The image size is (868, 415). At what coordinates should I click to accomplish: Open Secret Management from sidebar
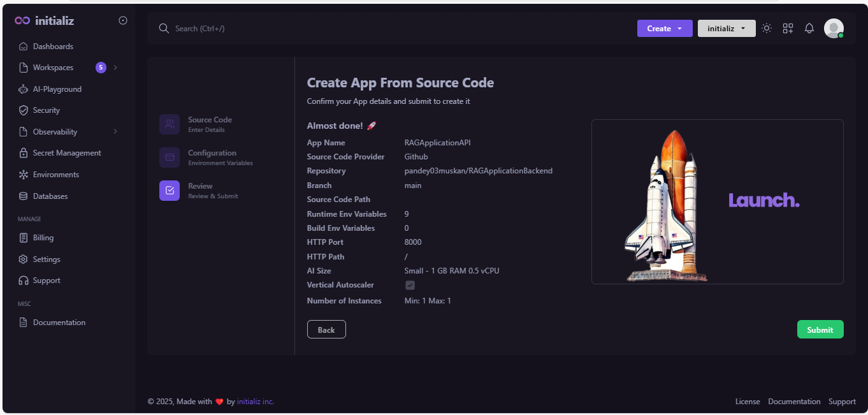67,152
